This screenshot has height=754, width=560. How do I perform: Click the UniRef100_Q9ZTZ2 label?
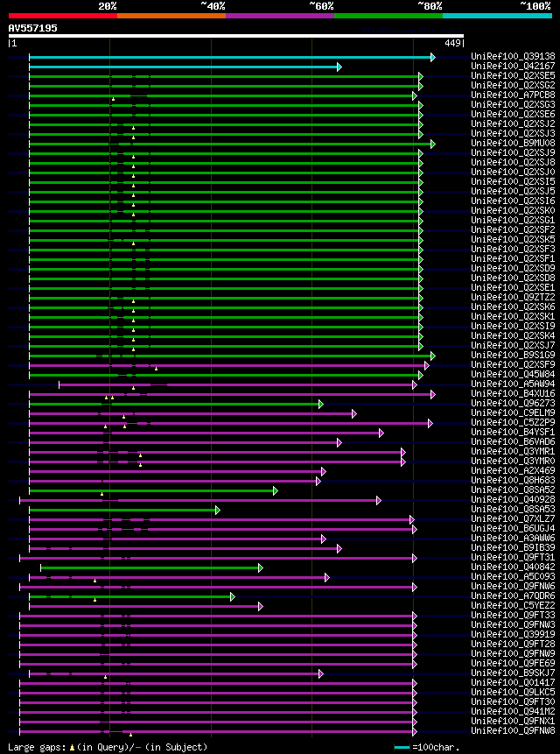point(513,297)
